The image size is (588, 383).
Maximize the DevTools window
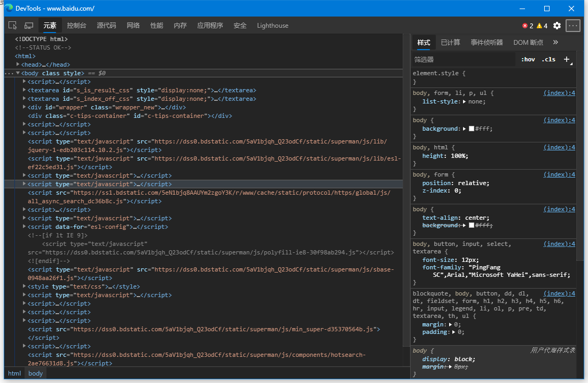pos(547,8)
